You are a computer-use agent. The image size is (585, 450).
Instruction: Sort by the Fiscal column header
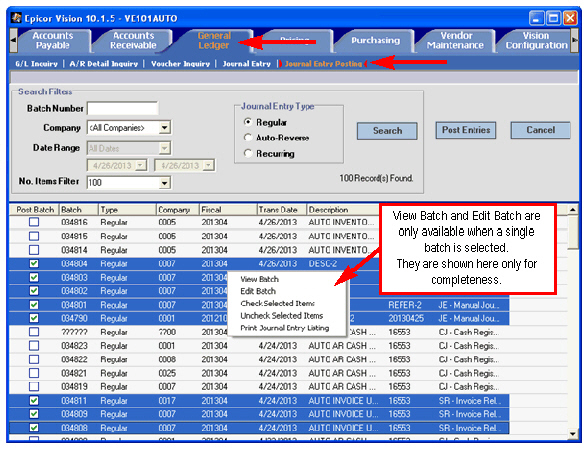(x=228, y=210)
